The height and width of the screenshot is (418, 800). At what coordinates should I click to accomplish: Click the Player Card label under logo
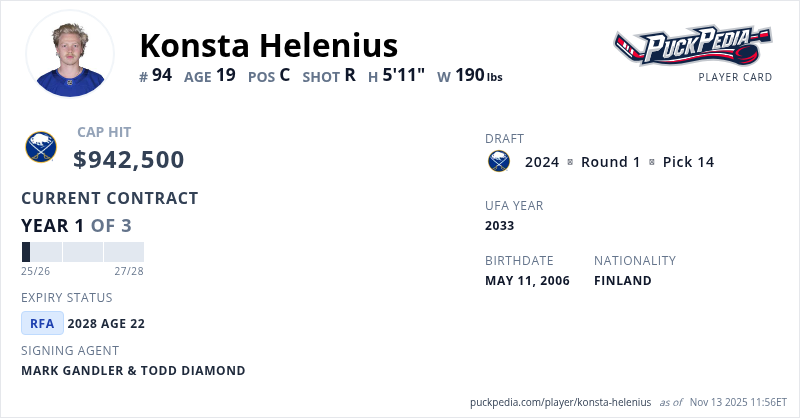click(x=735, y=77)
